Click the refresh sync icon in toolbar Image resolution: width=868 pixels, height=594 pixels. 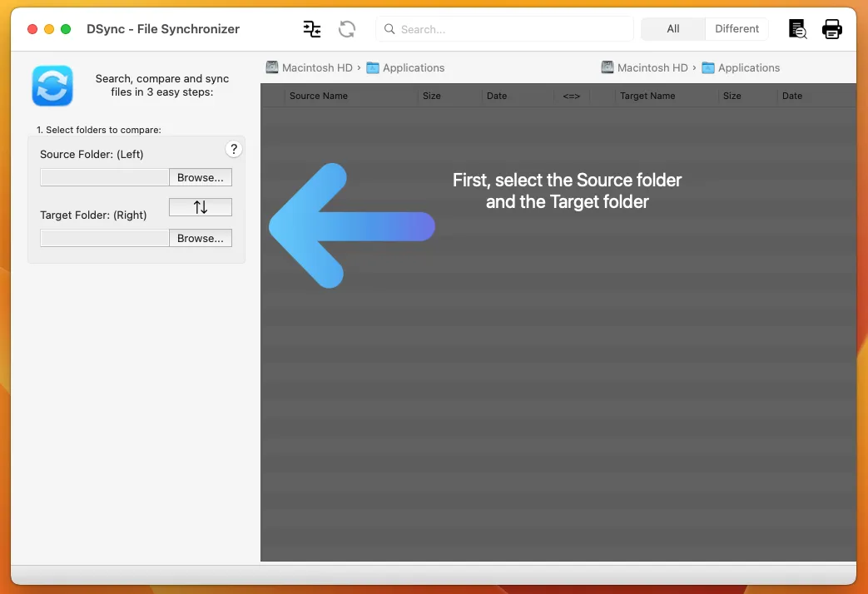coord(347,29)
